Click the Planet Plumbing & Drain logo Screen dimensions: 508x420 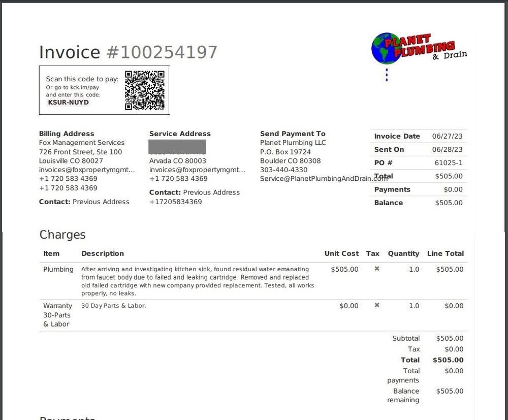(418, 49)
